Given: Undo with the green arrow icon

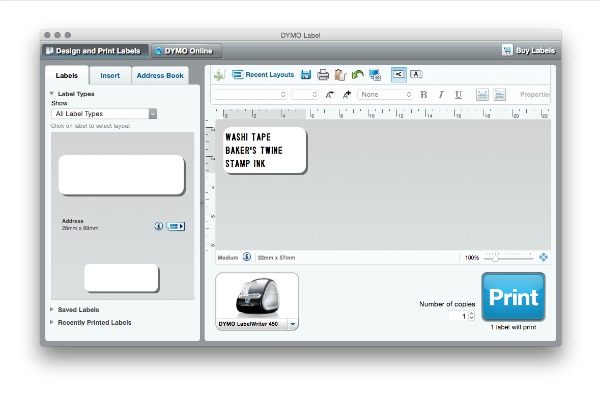Looking at the screenshot, I should click(x=357, y=75).
